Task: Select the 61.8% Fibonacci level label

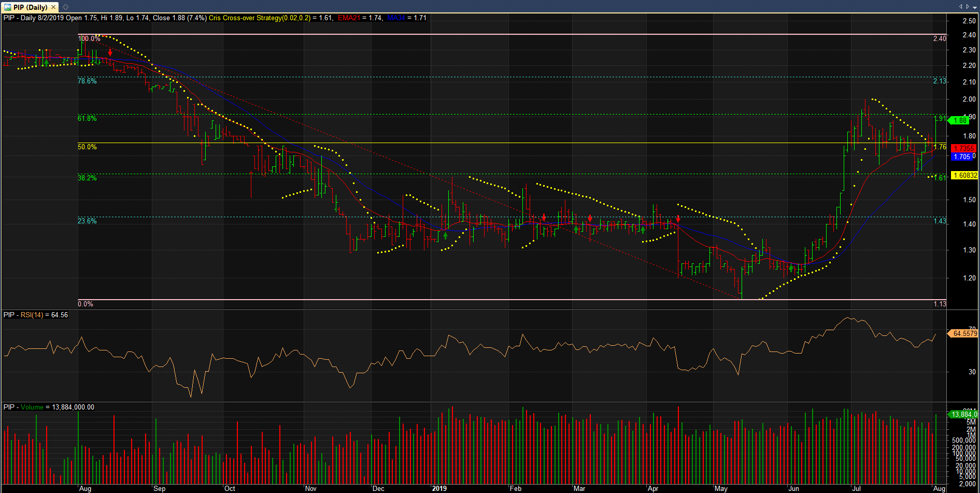Action: tap(87, 119)
